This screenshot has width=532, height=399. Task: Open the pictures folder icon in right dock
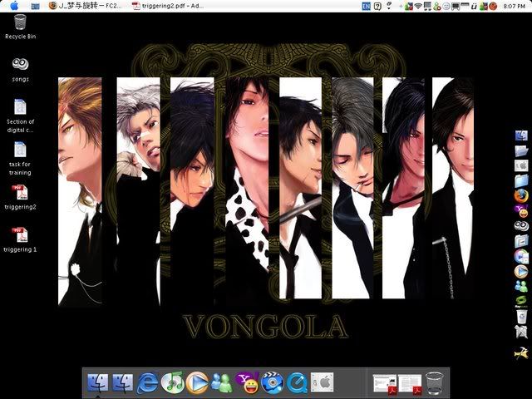pos(521,241)
